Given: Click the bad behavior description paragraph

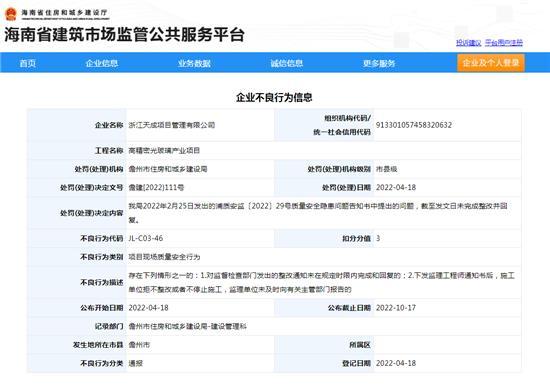Looking at the screenshot, I should point(321,283).
